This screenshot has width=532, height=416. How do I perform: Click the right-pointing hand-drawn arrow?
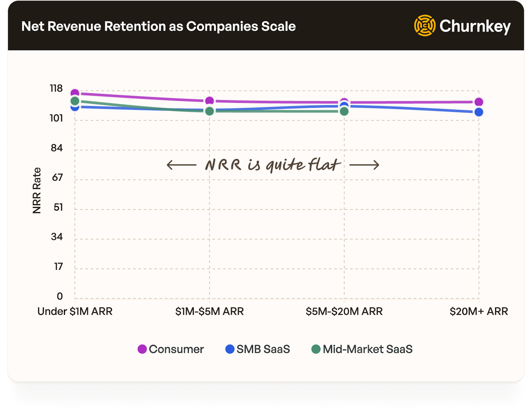pos(364,165)
